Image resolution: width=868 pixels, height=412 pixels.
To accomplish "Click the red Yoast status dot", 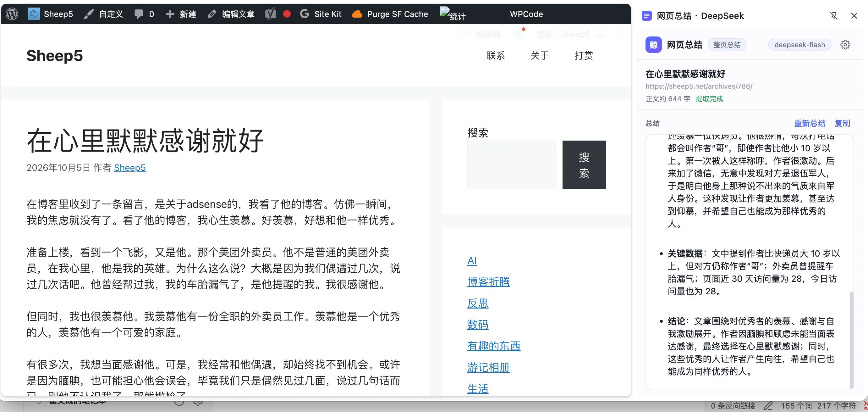I will coord(287,14).
